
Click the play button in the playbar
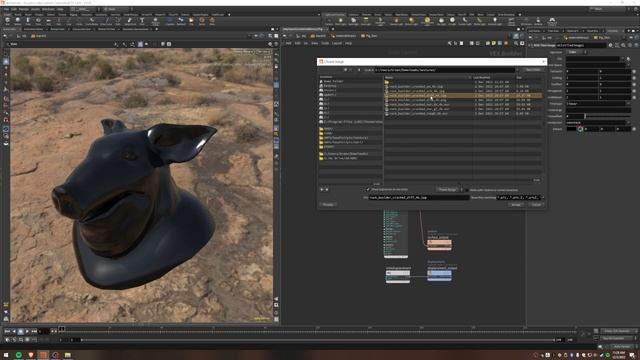pyautogui.click(x=27, y=331)
